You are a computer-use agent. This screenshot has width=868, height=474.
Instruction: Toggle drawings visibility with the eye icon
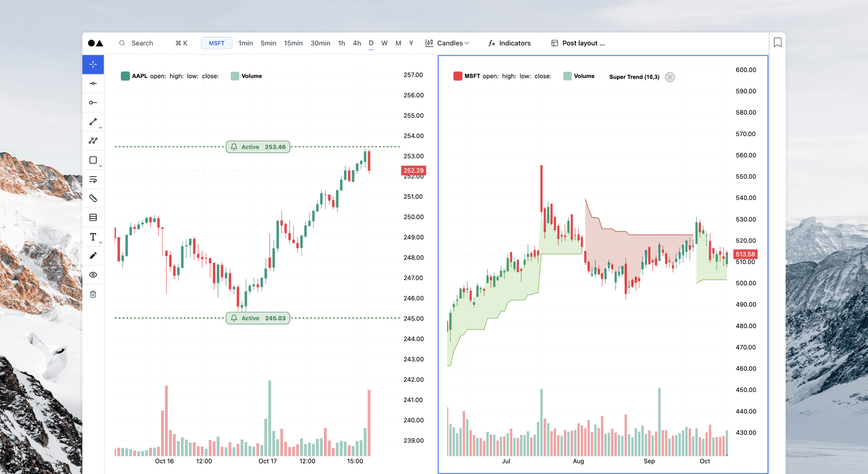point(93,275)
